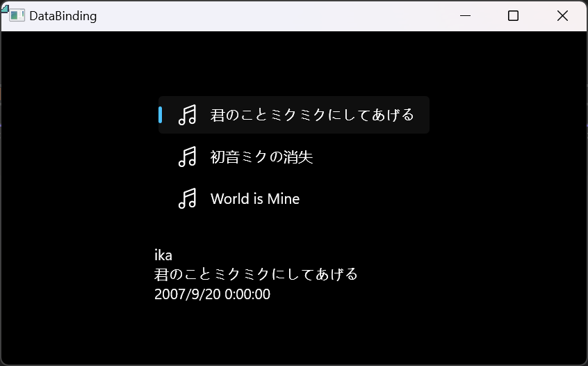Click the music note icon beside World is Mine
This screenshot has height=366, width=588.
[187, 198]
